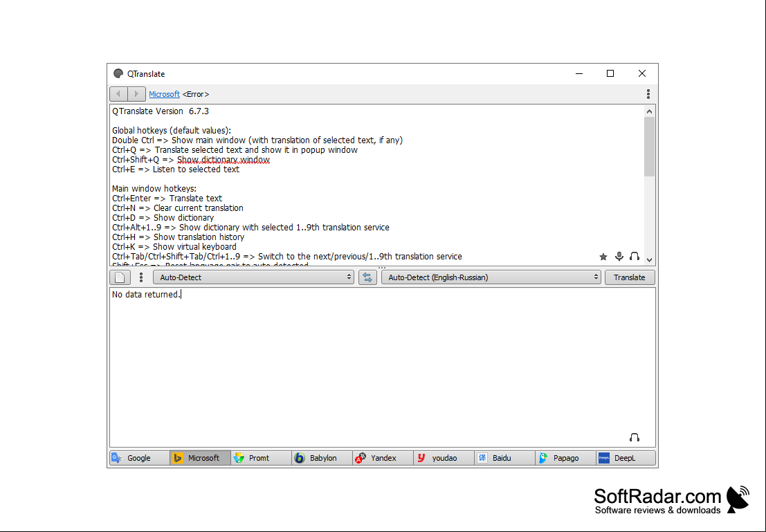766x532 pixels.
Task: Click the 'No data returned.' text
Action: tap(146, 295)
